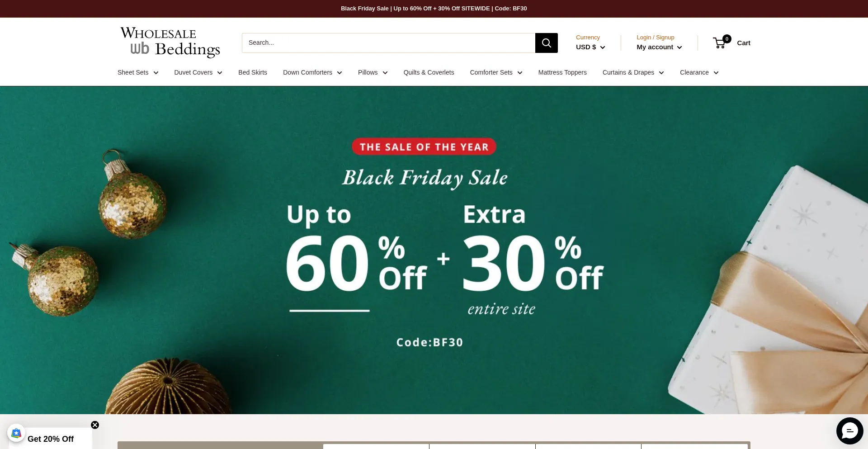Click the search magnifier button
This screenshot has height=449, width=868.
point(546,43)
